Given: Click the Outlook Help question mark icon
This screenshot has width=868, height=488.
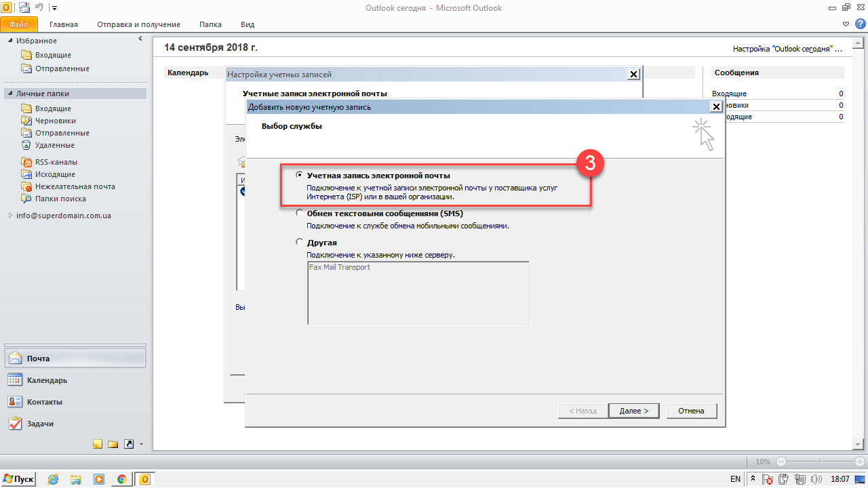Looking at the screenshot, I should coord(860,24).
